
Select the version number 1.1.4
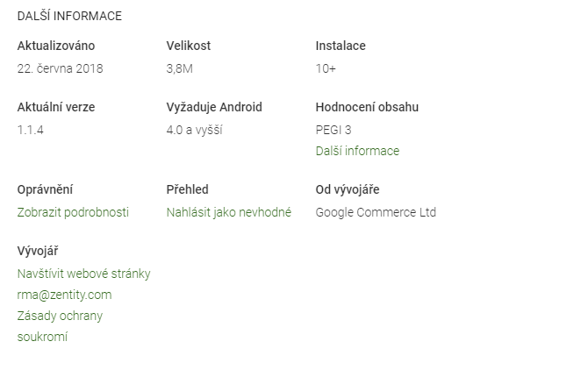pyautogui.click(x=31, y=130)
